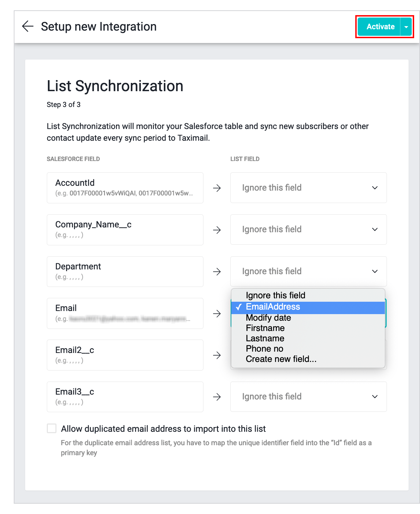Open the Department list field dropdown

point(308,271)
